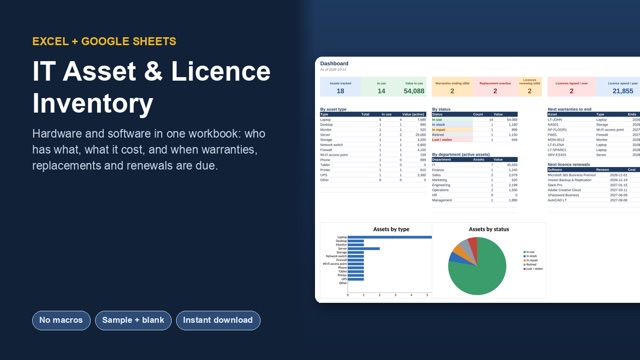
Task: Click the Microsoft 365 Business Premium licence row
Action: tap(594, 175)
